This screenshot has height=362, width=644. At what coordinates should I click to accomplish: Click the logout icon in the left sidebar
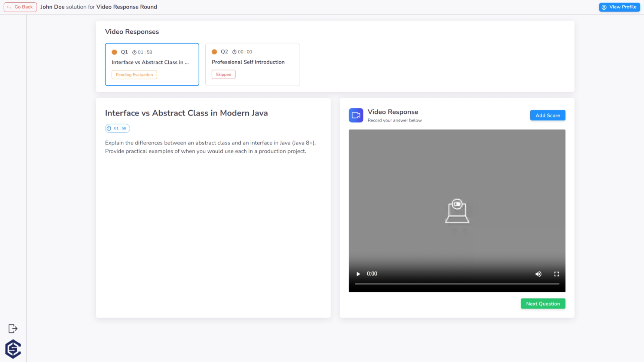pyautogui.click(x=13, y=328)
